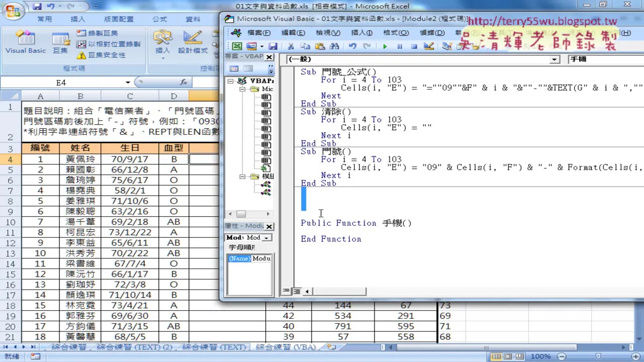Open the 綜合練習 (TEXT) (2) sheet tab

point(134,347)
